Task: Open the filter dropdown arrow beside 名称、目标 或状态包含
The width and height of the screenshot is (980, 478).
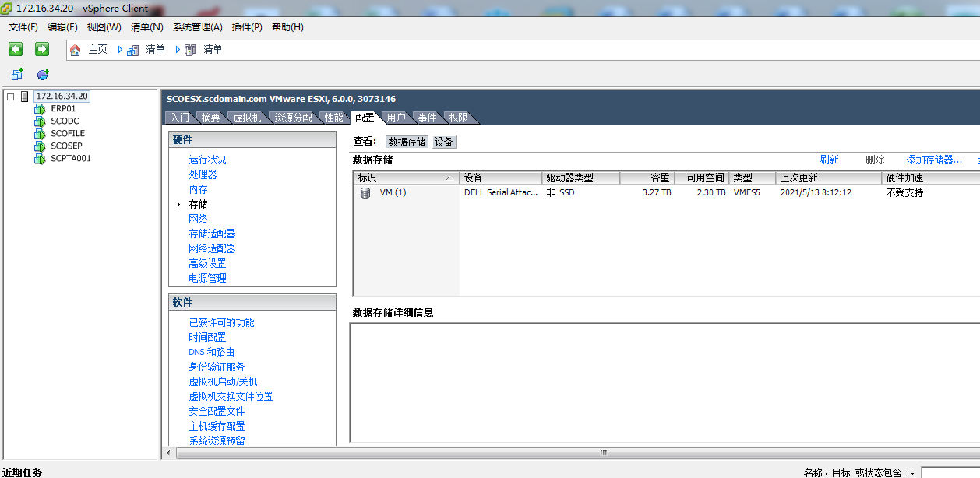Action: pos(912,473)
